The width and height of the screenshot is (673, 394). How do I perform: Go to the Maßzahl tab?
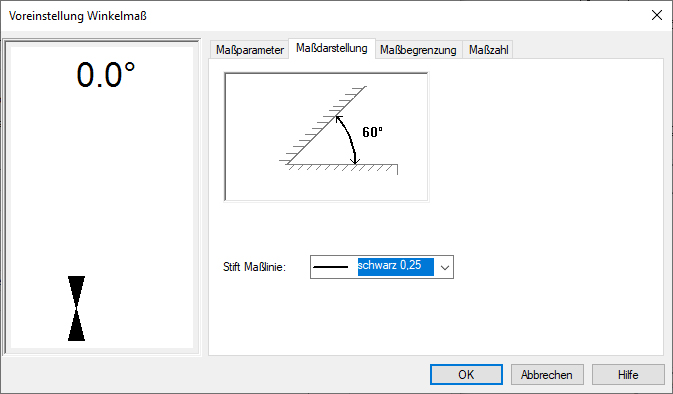[488, 50]
